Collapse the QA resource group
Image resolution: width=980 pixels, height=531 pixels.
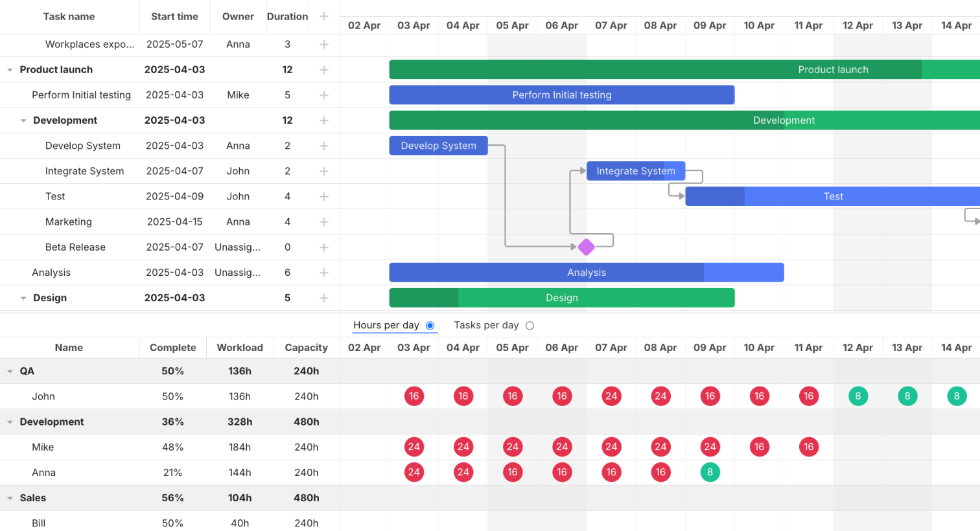click(9, 371)
